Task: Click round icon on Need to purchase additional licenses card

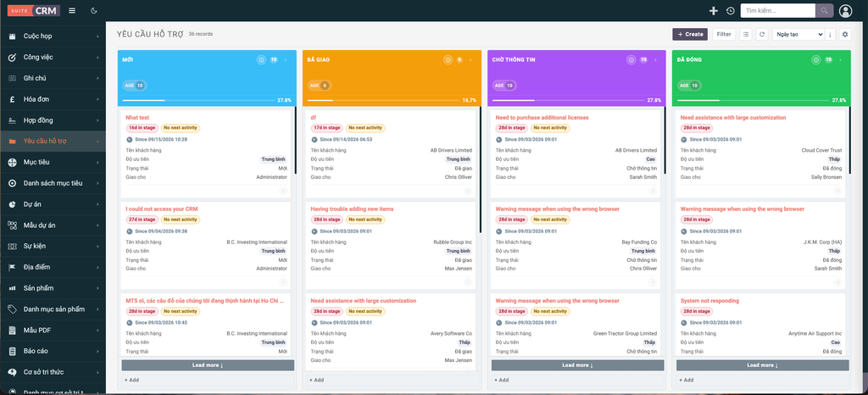Action: [x=653, y=191]
